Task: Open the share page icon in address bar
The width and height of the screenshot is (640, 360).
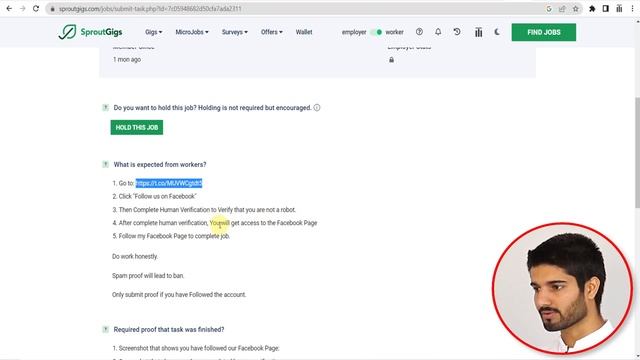Action: click(562, 9)
